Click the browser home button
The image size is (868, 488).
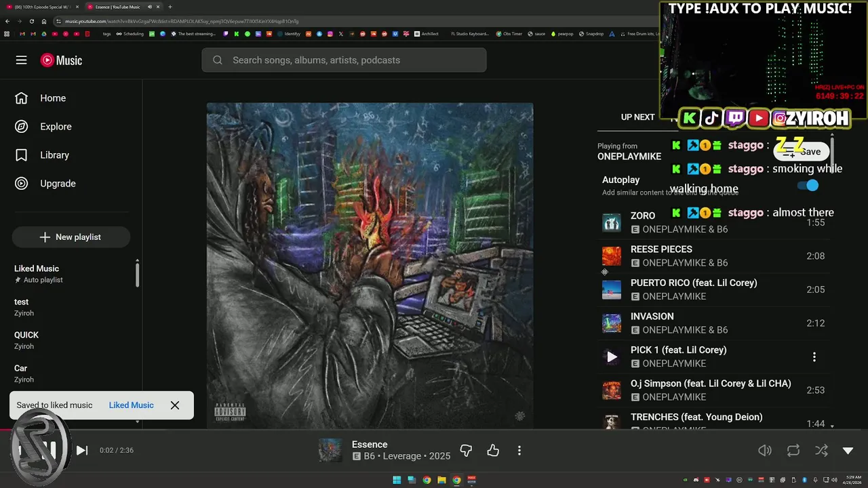44,21
